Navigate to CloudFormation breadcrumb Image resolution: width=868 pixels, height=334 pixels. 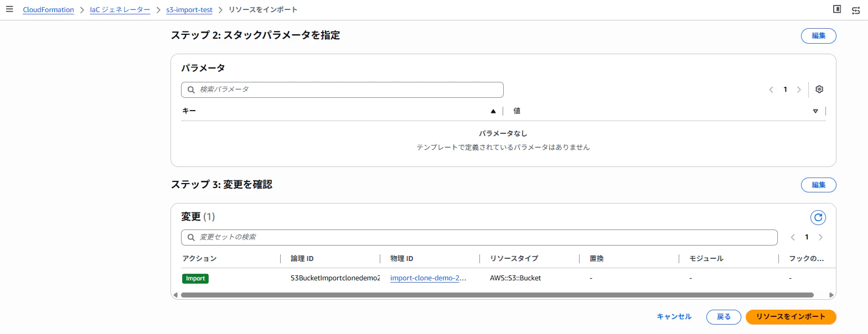(x=48, y=10)
